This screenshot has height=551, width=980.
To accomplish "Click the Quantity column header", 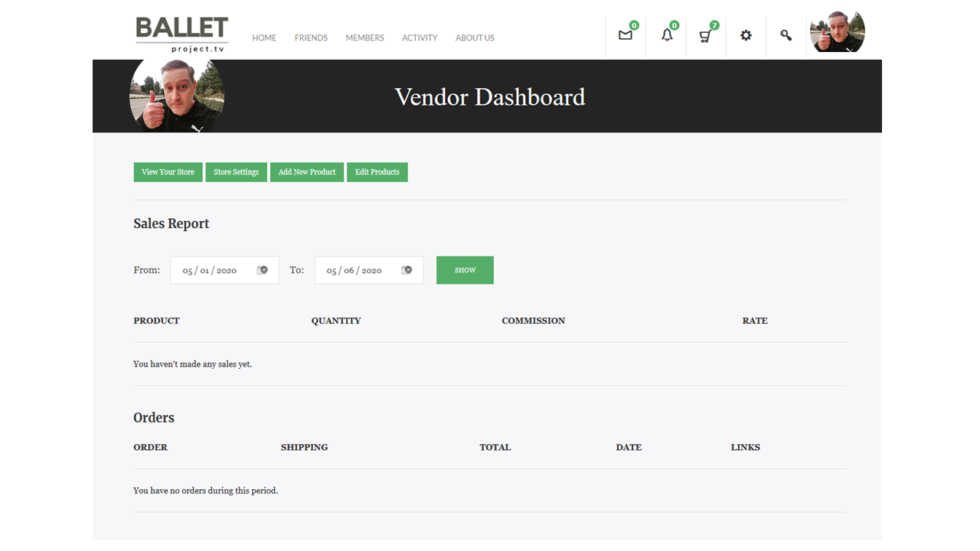I will tap(336, 321).
